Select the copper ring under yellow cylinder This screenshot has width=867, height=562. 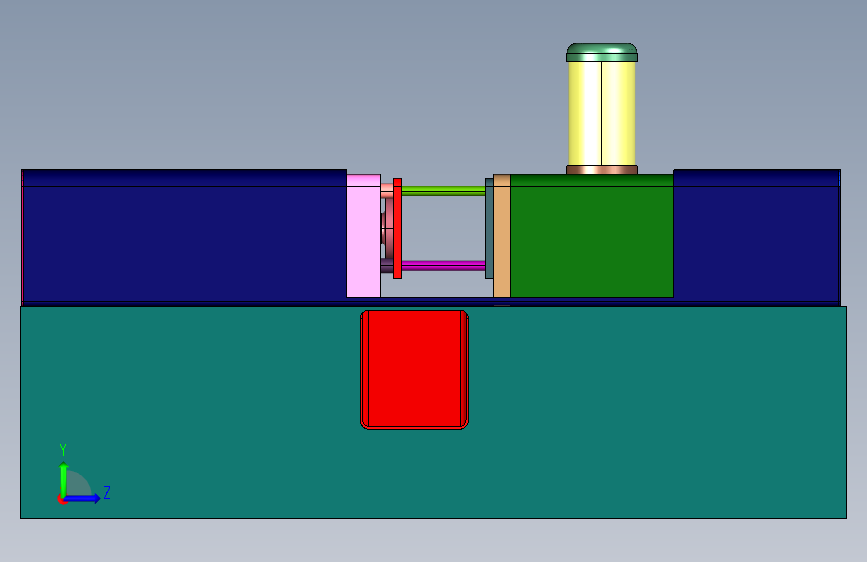(x=602, y=170)
